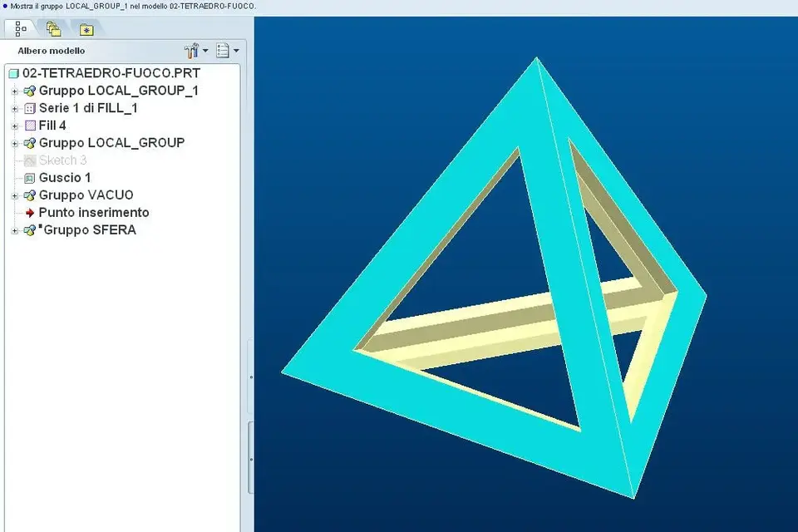Click the group icon of Gruppo SFERA

click(30, 230)
